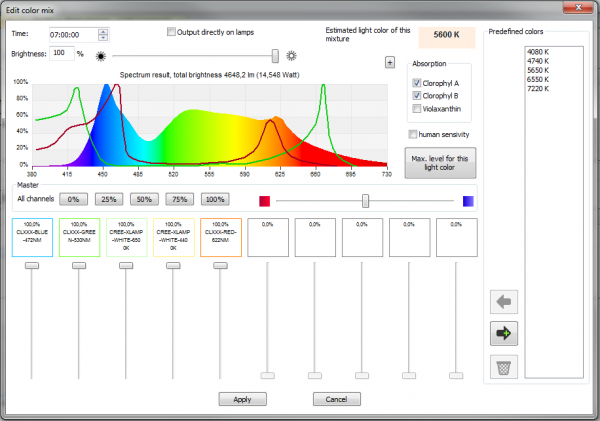Click the gray left-arrow icon

(504, 301)
